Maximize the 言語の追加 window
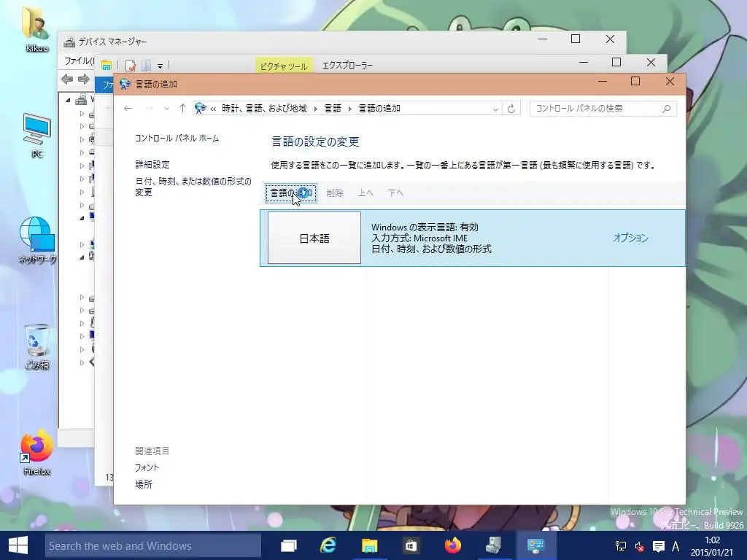The width and height of the screenshot is (747, 560). pos(635,82)
